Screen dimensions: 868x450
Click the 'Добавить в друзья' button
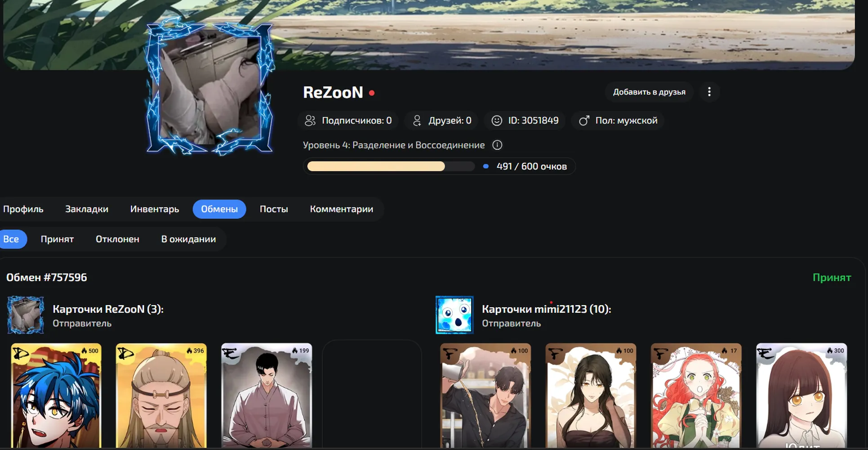649,92
